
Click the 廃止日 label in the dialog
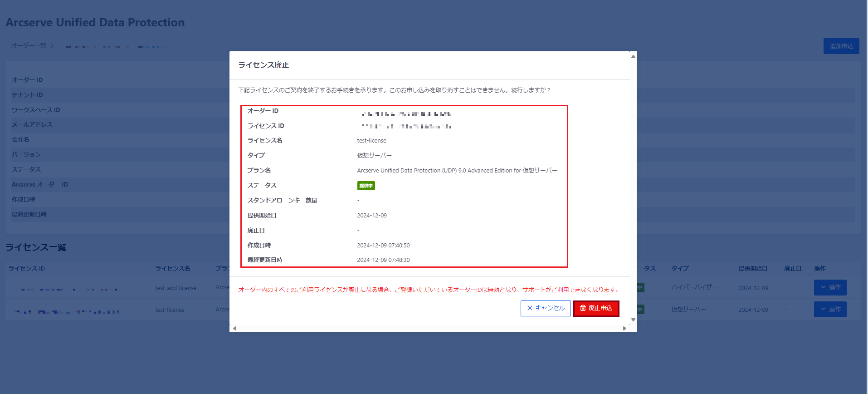coord(256,231)
